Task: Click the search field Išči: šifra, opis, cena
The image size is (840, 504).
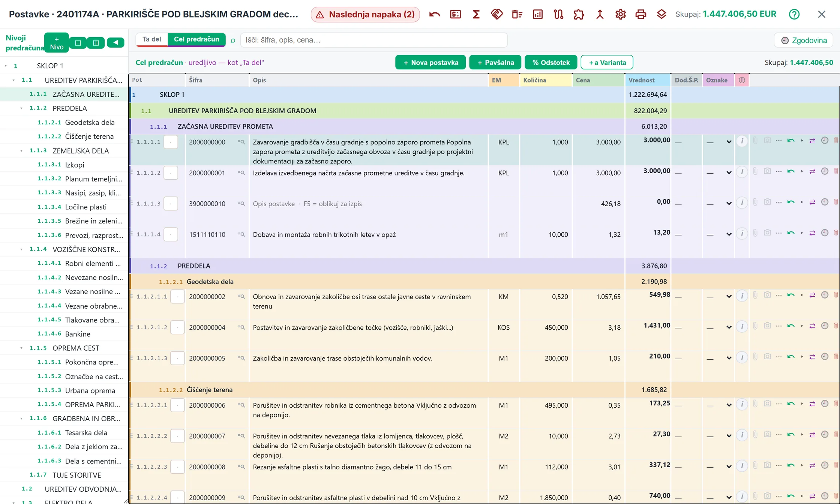Action: 374,40
